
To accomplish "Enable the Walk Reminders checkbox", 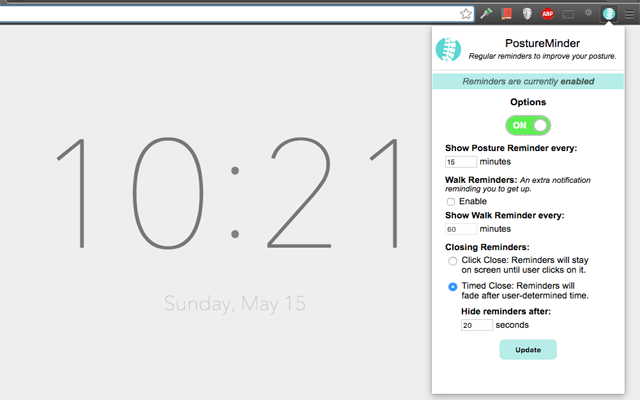I will tap(451, 202).
